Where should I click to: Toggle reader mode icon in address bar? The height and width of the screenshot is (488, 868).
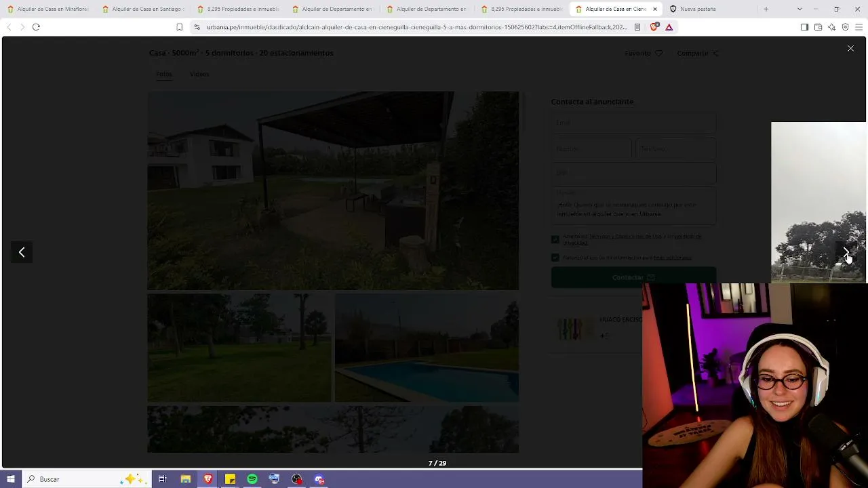pyautogui.click(x=637, y=27)
